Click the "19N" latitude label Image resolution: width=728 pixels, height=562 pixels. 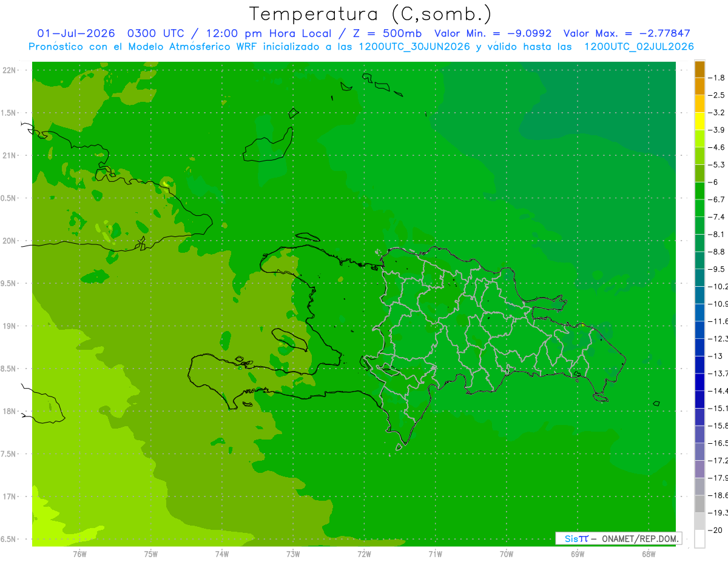(8, 326)
